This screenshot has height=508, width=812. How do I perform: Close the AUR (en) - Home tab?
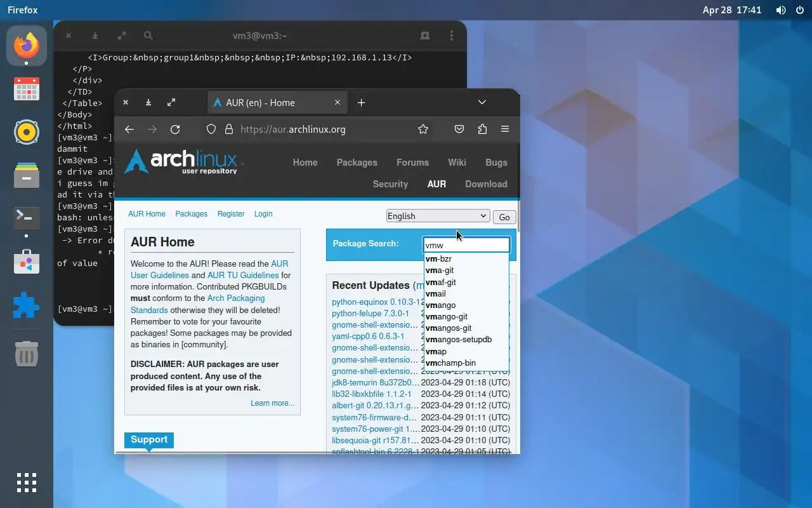click(337, 102)
